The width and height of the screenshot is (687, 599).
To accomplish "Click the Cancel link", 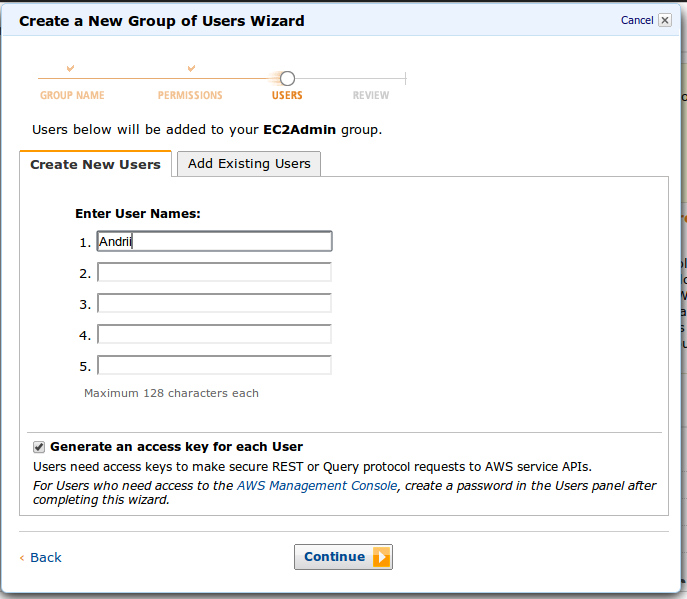I will (637, 20).
